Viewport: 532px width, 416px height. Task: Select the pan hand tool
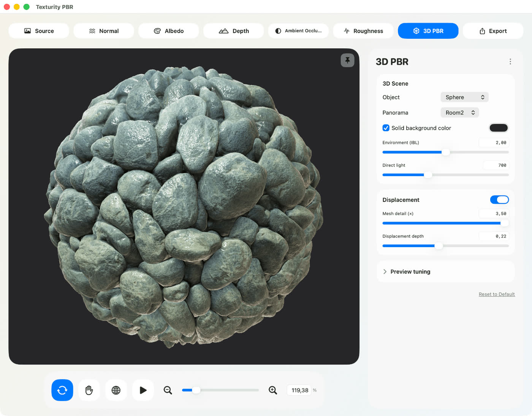coord(89,390)
